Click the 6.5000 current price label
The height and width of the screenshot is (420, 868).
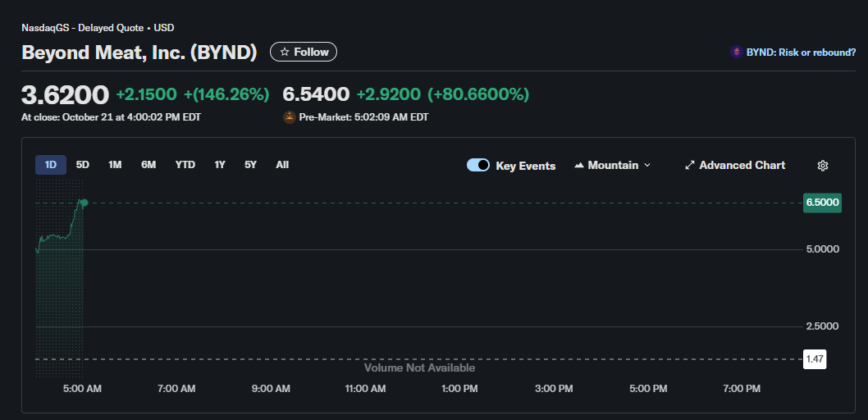(x=823, y=203)
